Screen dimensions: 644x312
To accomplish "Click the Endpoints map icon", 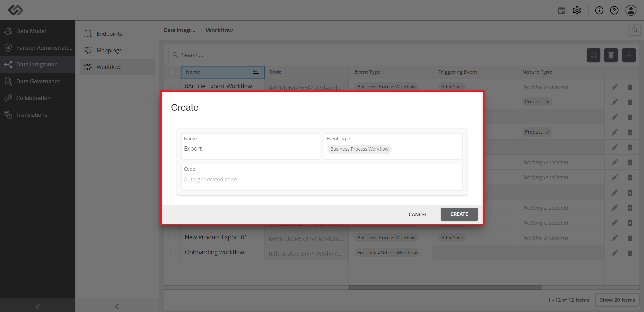I will click(88, 34).
